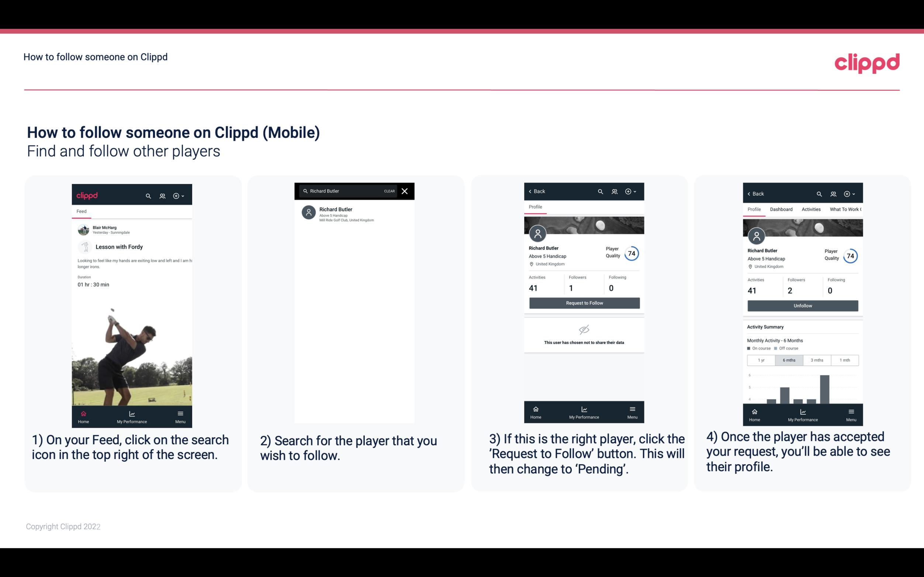Image resolution: width=924 pixels, height=577 pixels.
Task: Click the search icon on Feed screen
Action: [x=148, y=195]
